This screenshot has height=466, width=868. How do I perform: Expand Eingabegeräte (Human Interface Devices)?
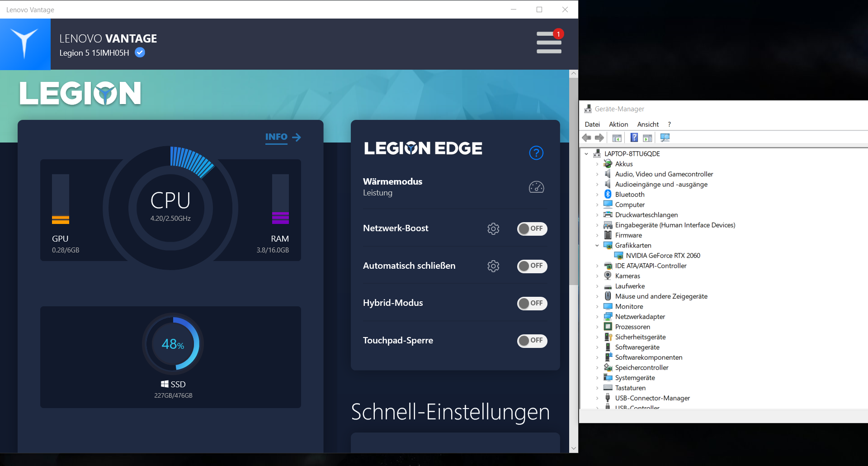coord(597,225)
